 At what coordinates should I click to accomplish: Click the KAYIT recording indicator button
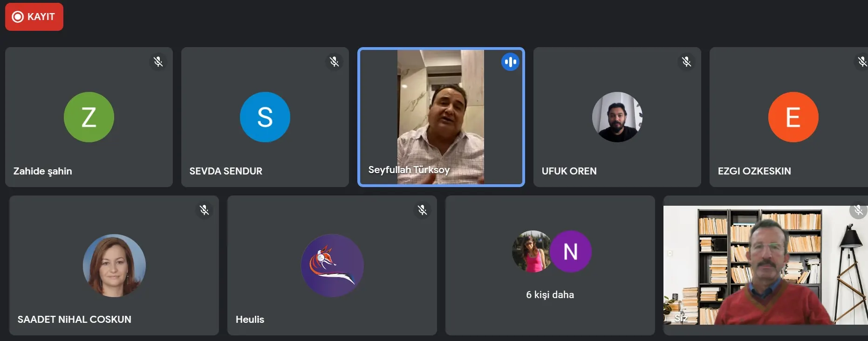tap(34, 17)
